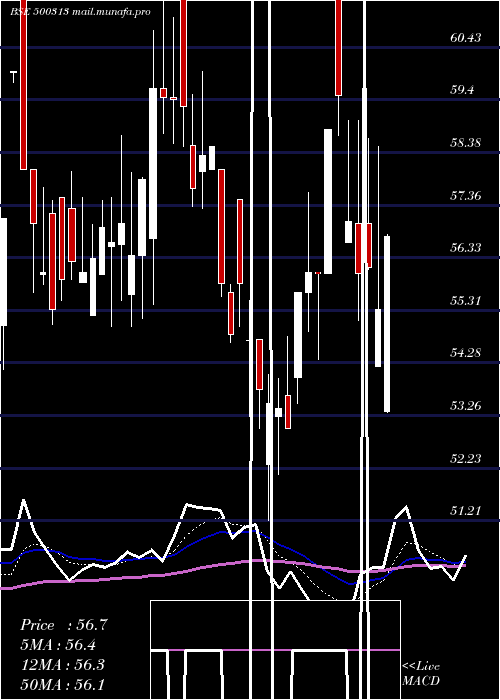Image resolution: width=500 pixels, height=700 pixels.
Task: Click the 52.23 price axis label
Action: coord(466,458)
